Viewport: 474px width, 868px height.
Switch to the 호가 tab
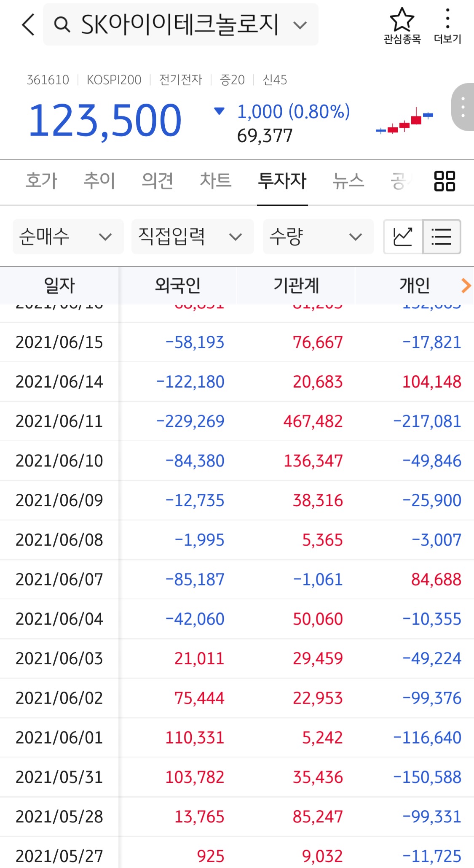point(41,181)
